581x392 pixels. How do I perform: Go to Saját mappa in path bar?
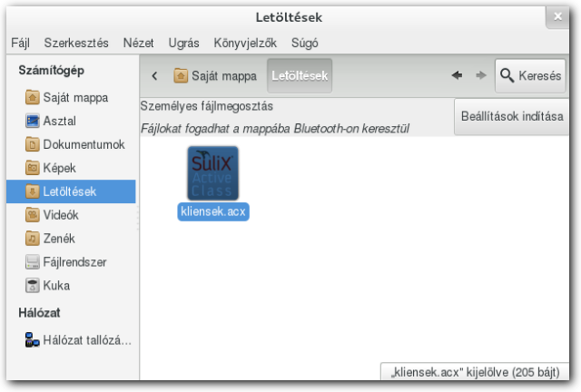215,76
